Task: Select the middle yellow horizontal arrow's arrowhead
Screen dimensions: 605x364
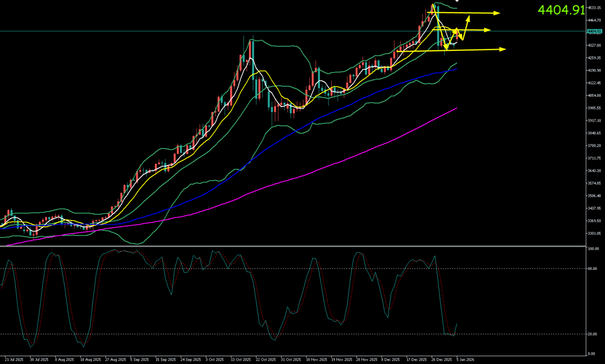Action: pos(488,30)
